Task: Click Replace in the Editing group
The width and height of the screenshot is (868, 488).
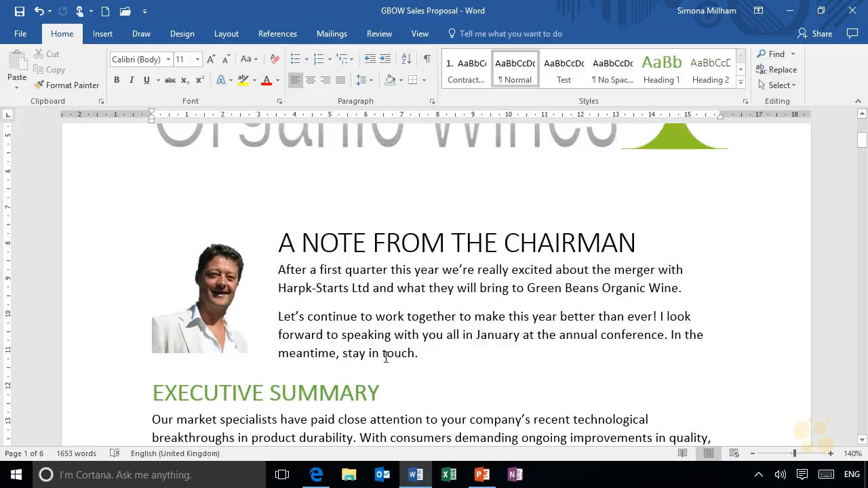Action: coord(776,69)
